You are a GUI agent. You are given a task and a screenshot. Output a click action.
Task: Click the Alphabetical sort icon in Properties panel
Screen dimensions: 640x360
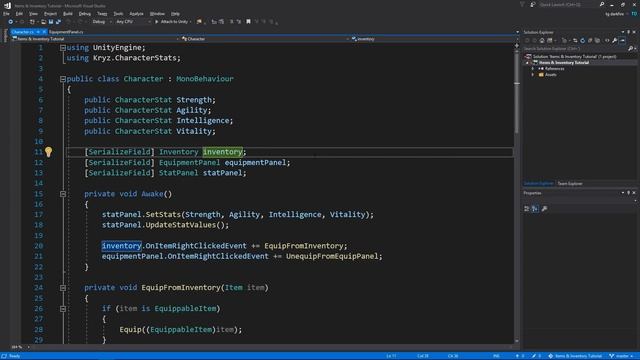point(535,209)
